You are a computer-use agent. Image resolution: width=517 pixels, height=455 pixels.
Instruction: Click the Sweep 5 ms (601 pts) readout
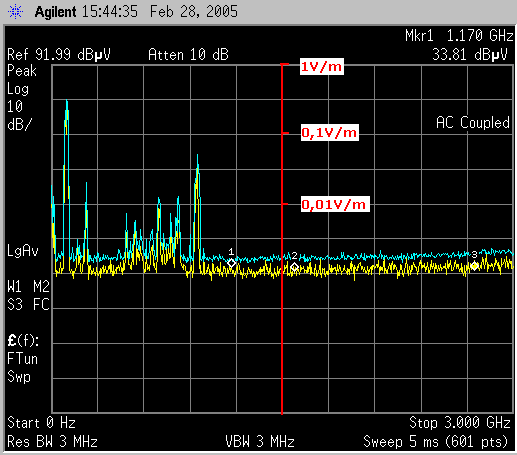(x=435, y=442)
